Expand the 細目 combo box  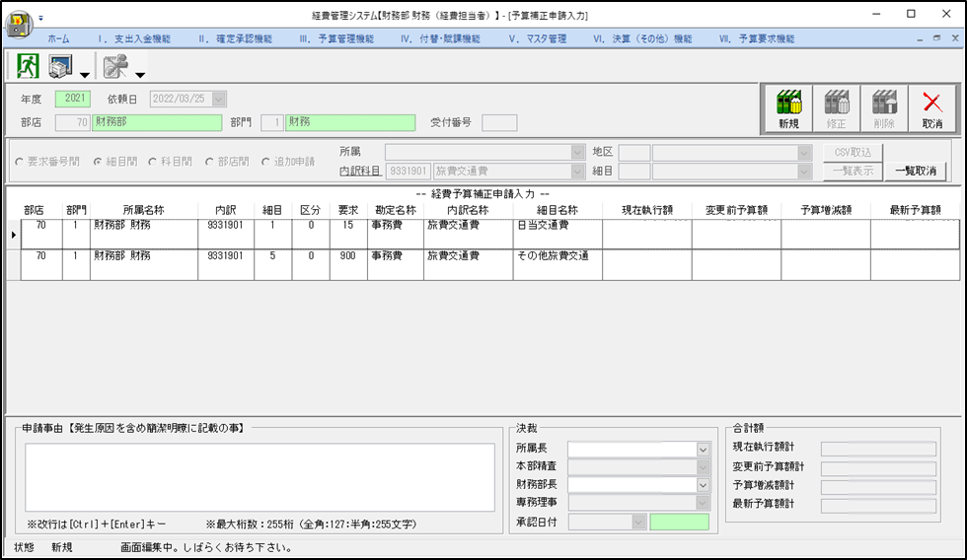click(x=803, y=172)
